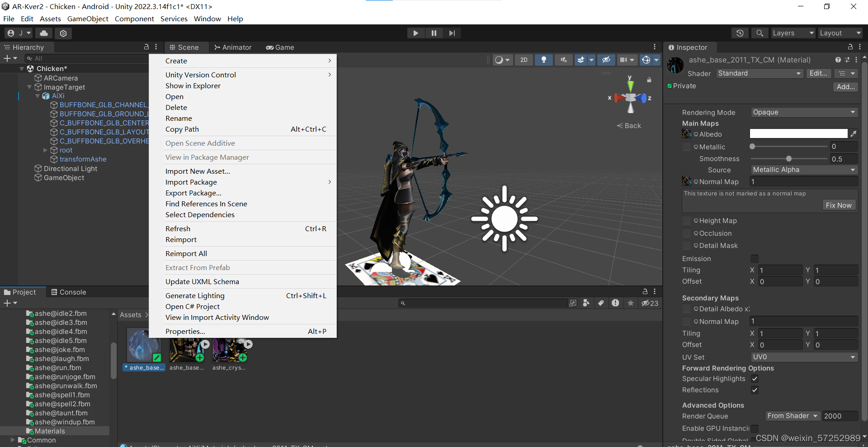Switch to the Animator tab
Image resolution: width=868 pixels, height=447 pixels.
(x=233, y=47)
